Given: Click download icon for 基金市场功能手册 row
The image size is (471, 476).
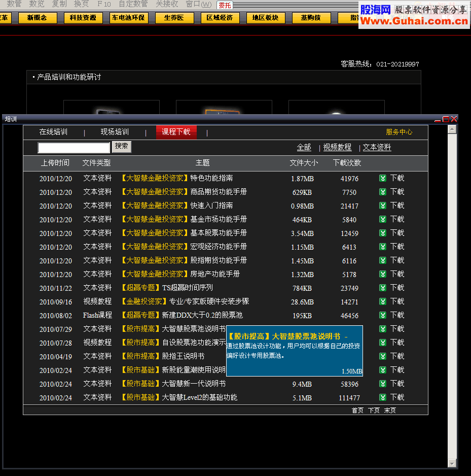Looking at the screenshot, I should (382, 219).
